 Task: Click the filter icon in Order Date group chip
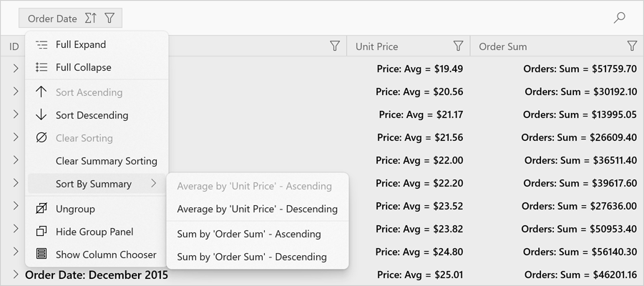pyautogui.click(x=109, y=18)
